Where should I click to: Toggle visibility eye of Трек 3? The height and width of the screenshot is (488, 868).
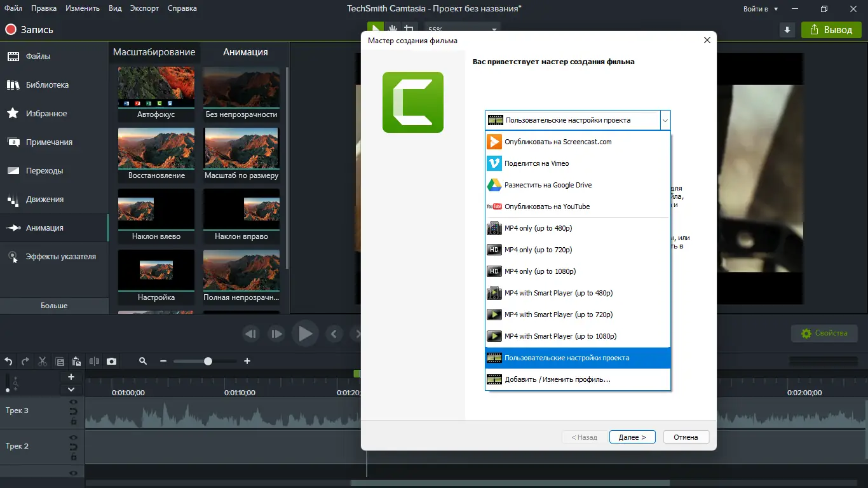tap(73, 402)
